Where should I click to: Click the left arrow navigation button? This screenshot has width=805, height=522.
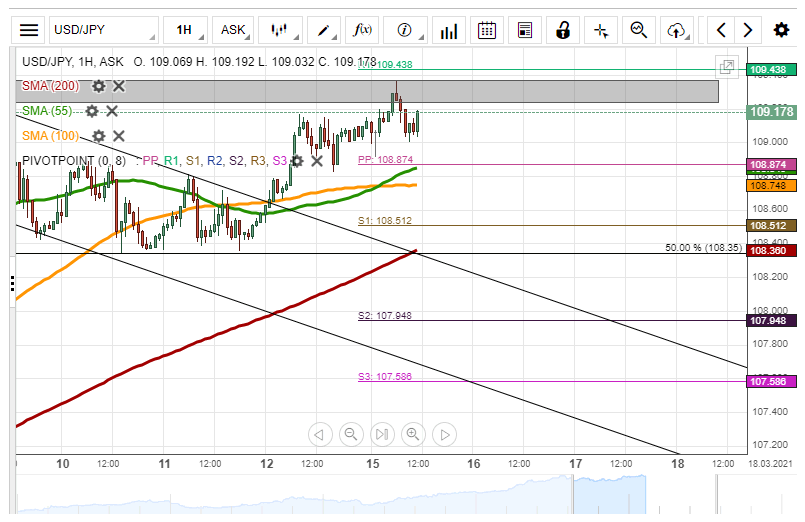[x=721, y=30]
